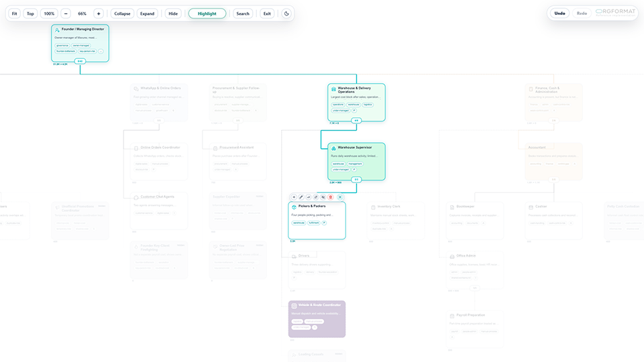This screenshot has width=644, height=362.
Task: Click the Pickers & Packers node icon
Action: [294, 207]
